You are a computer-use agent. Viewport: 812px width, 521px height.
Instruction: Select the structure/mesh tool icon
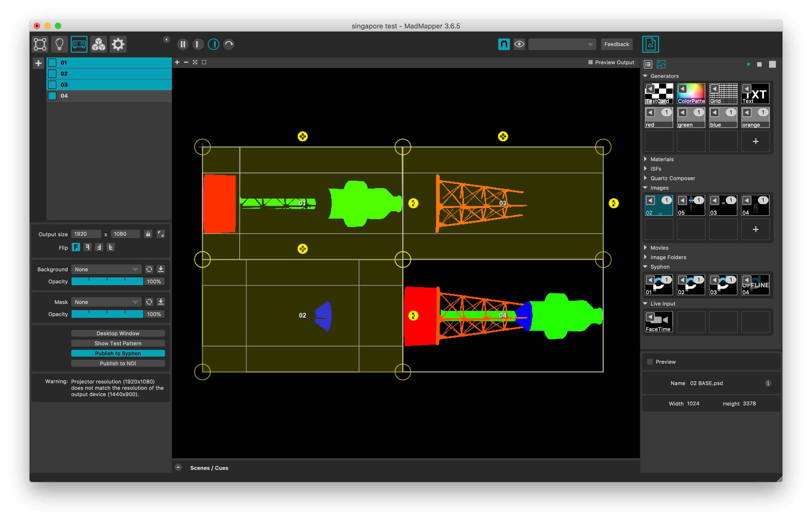tap(41, 44)
